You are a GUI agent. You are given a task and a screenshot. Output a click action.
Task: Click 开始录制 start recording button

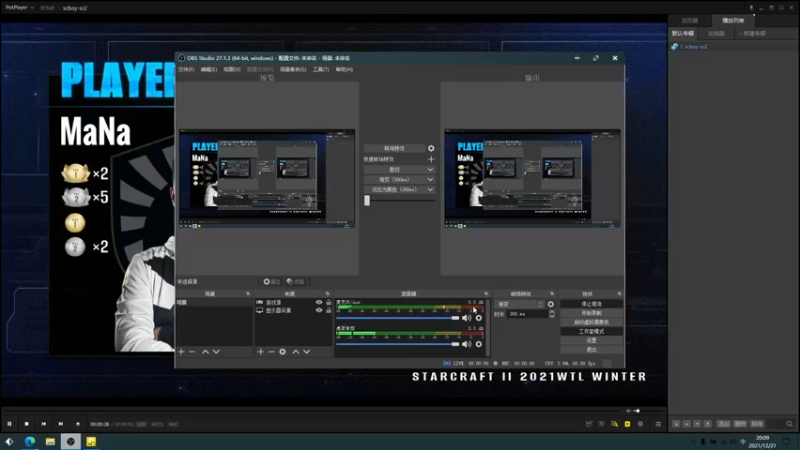pos(591,313)
